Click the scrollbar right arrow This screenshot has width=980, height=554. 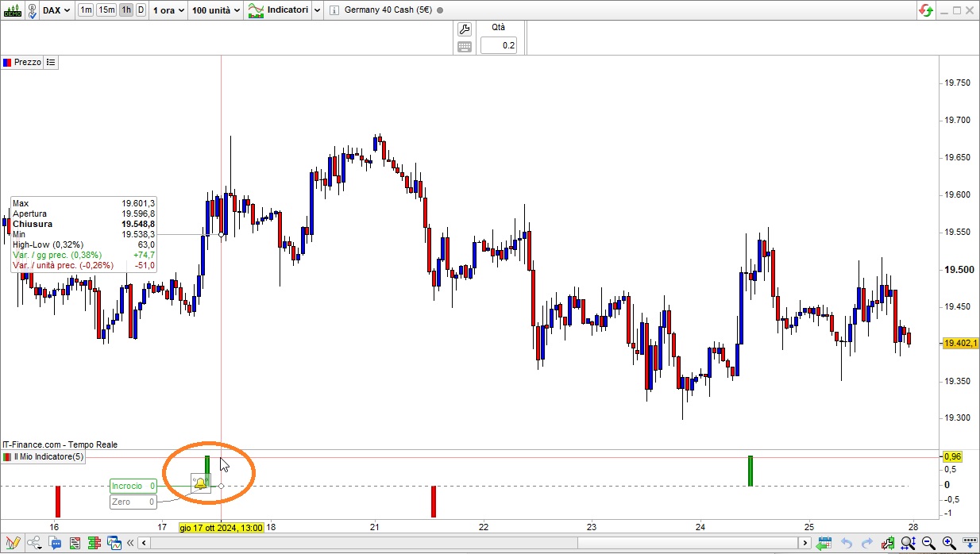tap(805, 544)
